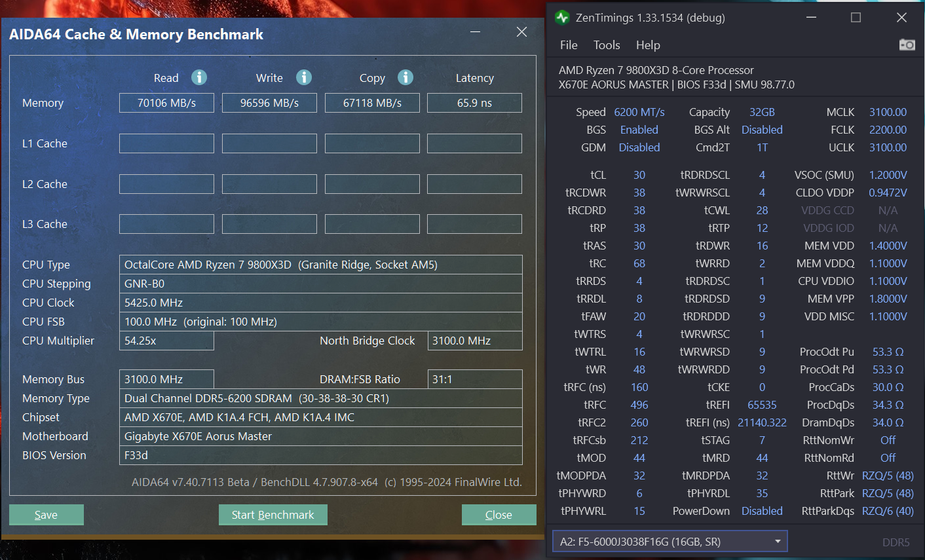Image resolution: width=925 pixels, height=560 pixels.
Task: Click the Capacity value 32GB in ZenTimings
Action: coord(762,112)
